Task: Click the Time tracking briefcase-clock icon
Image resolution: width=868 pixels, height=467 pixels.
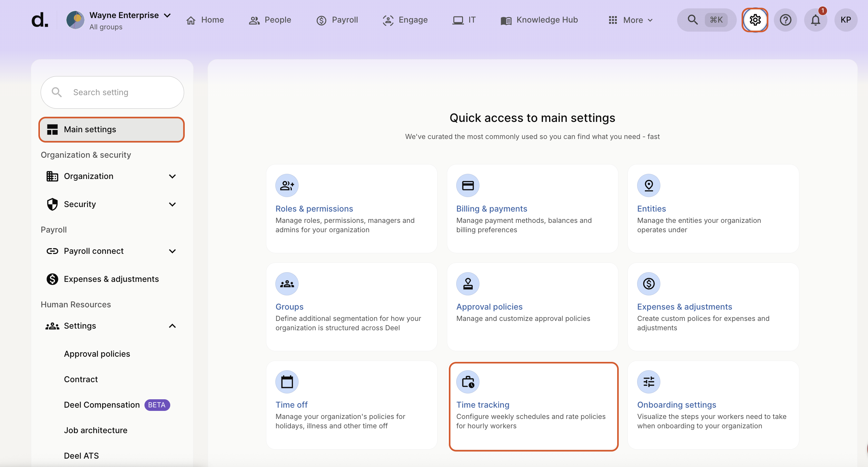Action: pyautogui.click(x=467, y=382)
